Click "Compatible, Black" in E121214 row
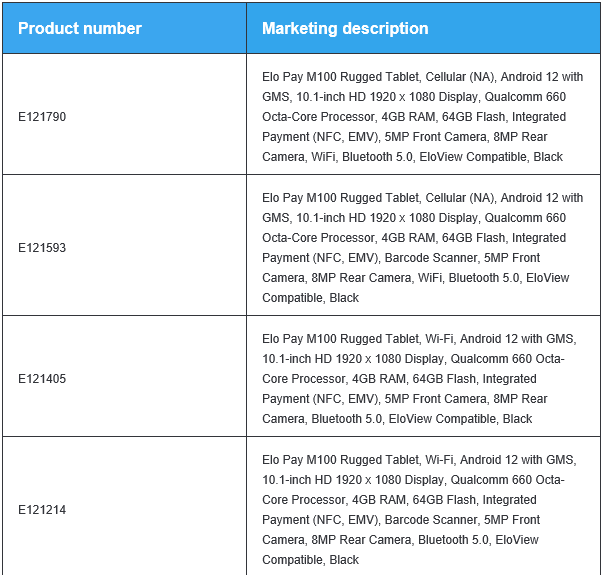The height and width of the screenshot is (575, 603). 310,560
